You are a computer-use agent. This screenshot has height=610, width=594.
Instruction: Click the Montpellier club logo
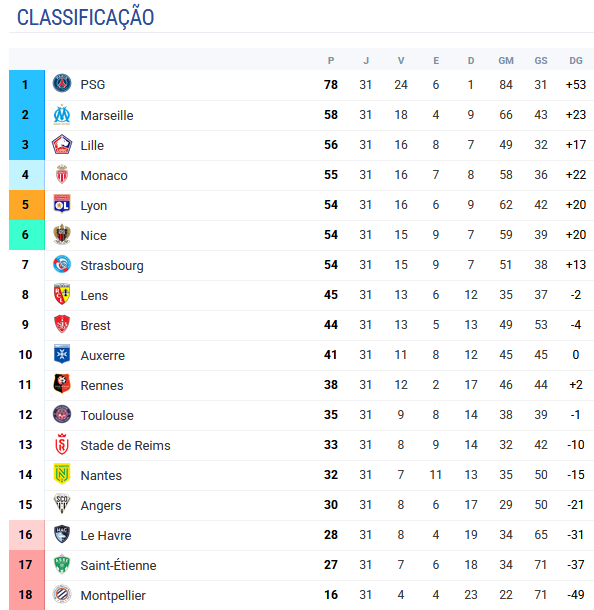point(62,594)
